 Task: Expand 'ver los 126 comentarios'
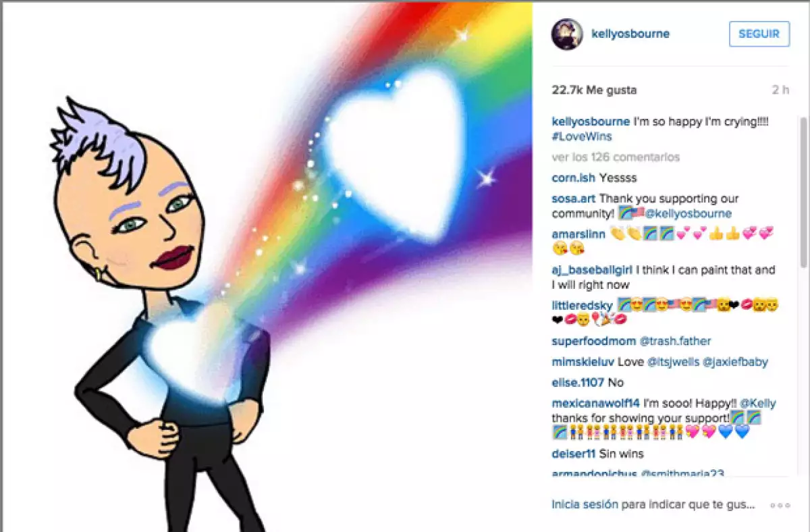pyautogui.click(x=616, y=157)
